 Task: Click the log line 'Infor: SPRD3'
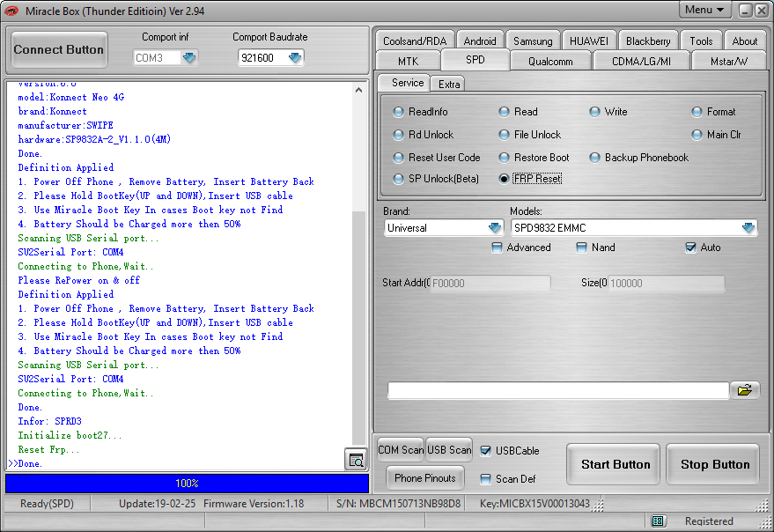click(49, 421)
